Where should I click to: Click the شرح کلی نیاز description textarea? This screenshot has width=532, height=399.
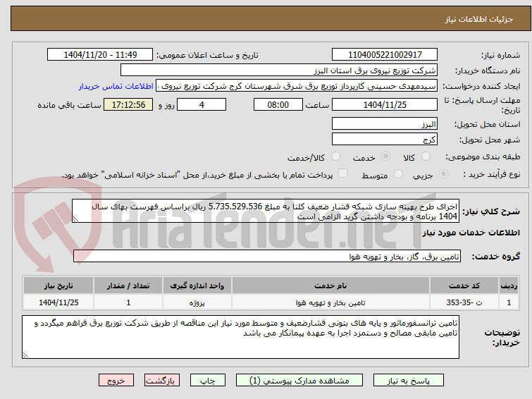coord(266,211)
